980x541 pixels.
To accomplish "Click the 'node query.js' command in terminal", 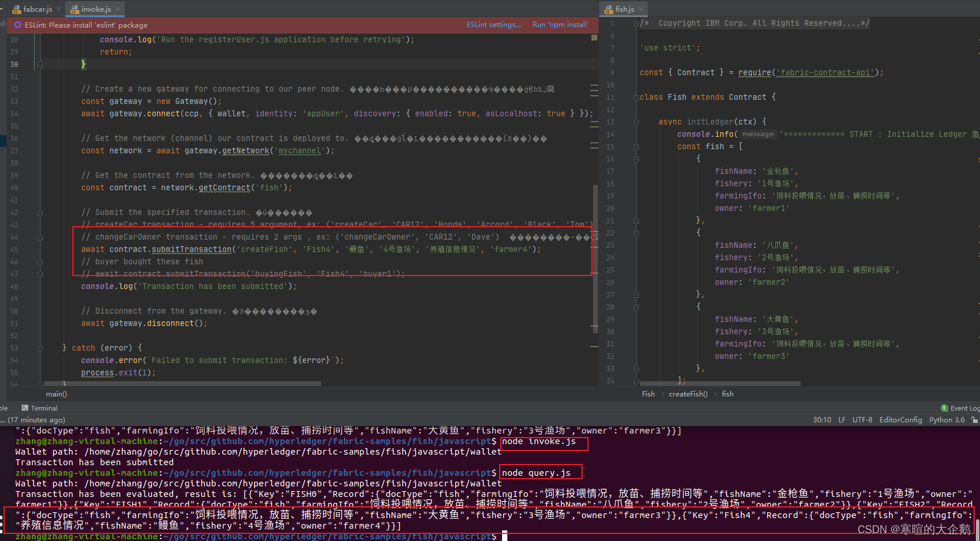I will coord(536,473).
